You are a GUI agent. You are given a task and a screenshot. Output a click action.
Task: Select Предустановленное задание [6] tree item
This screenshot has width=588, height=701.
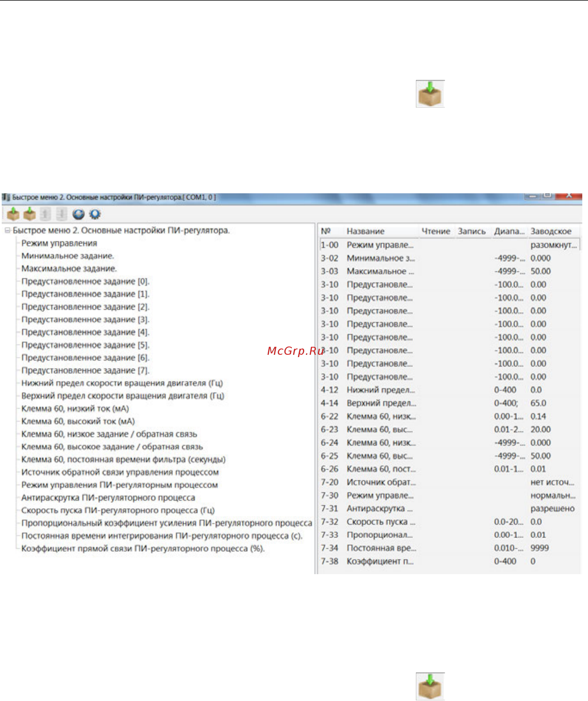(85, 357)
